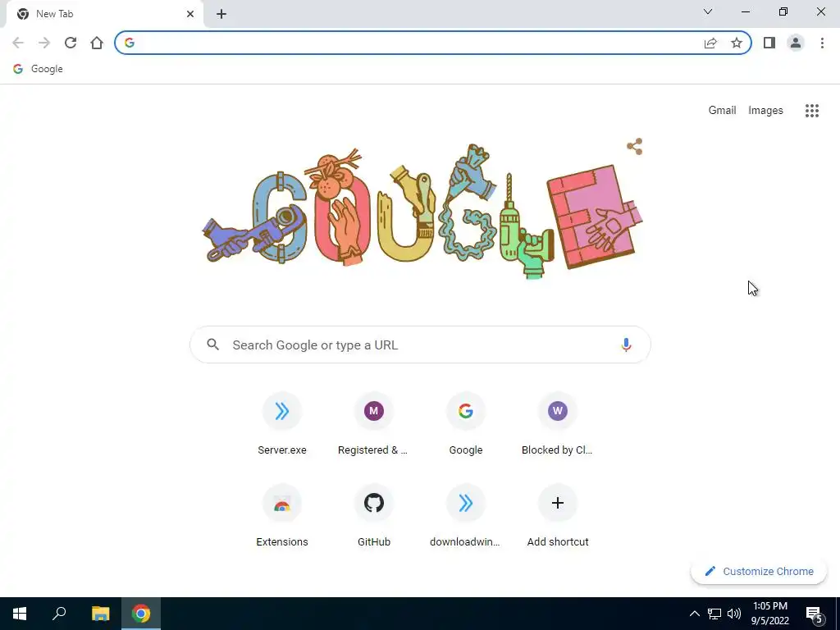The width and height of the screenshot is (840, 630).
Task: Start voice search with the microphone
Action: click(626, 345)
